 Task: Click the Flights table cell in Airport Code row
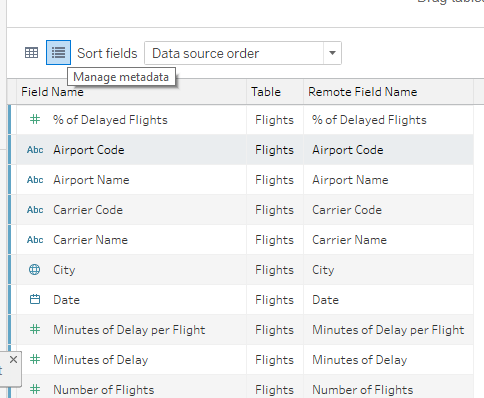click(275, 150)
